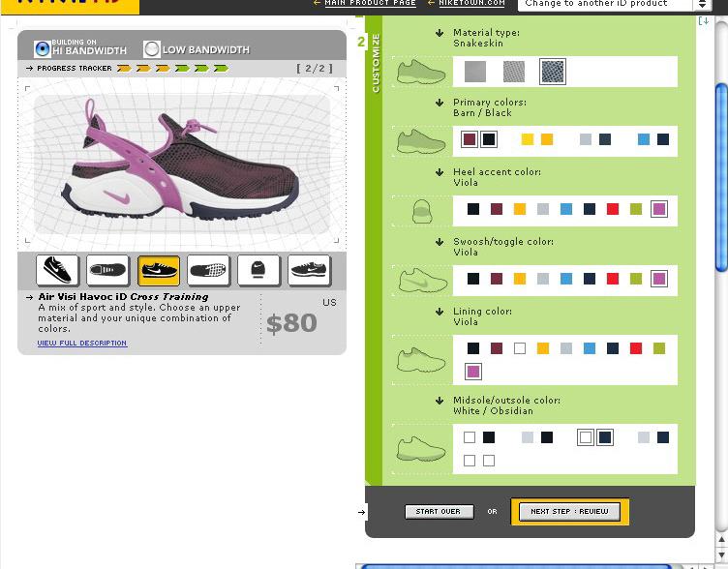The image size is (728, 569).
Task: Set Heel accent color to black
Action: [473, 209]
